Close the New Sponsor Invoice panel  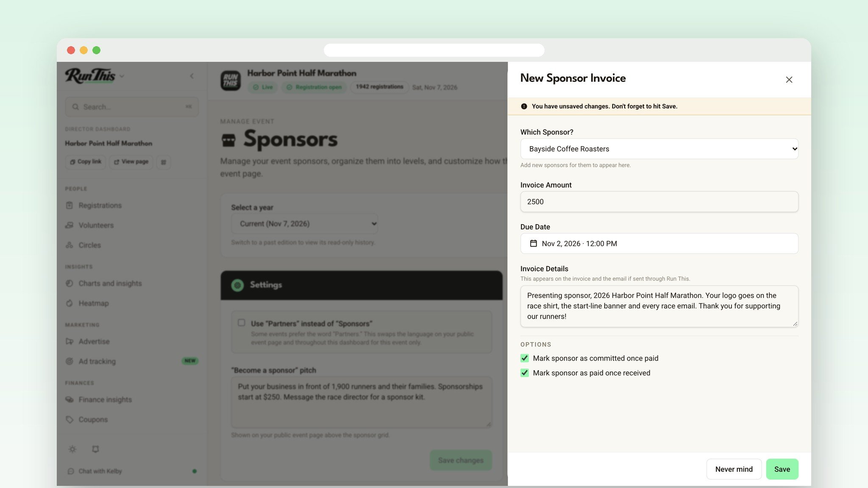789,80
